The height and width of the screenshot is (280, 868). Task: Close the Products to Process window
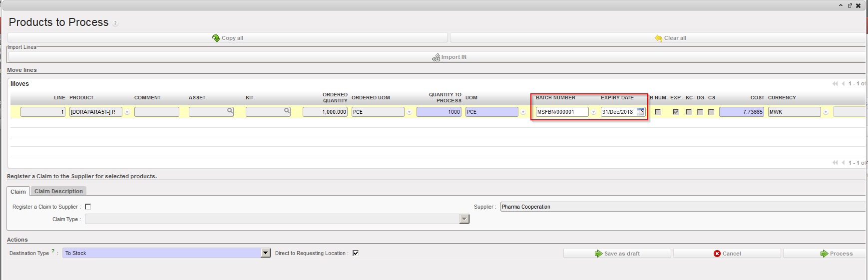[859, 5]
